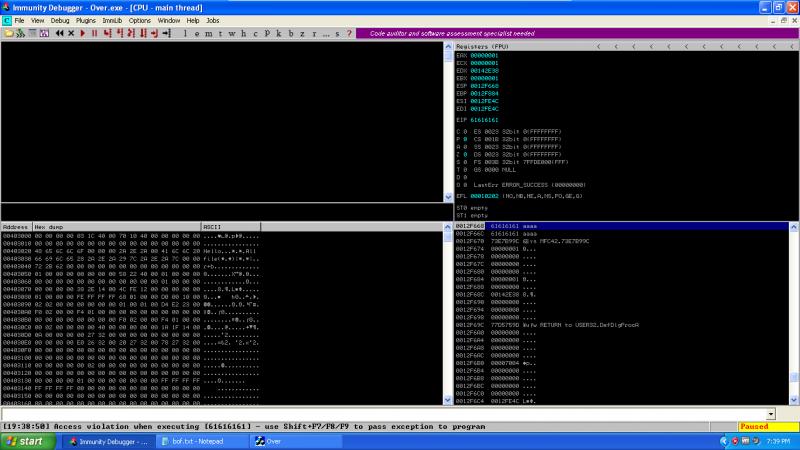This screenshot has height=450, width=800.
Task: Open the Jobs menu
Action: (x=213, y=20)
